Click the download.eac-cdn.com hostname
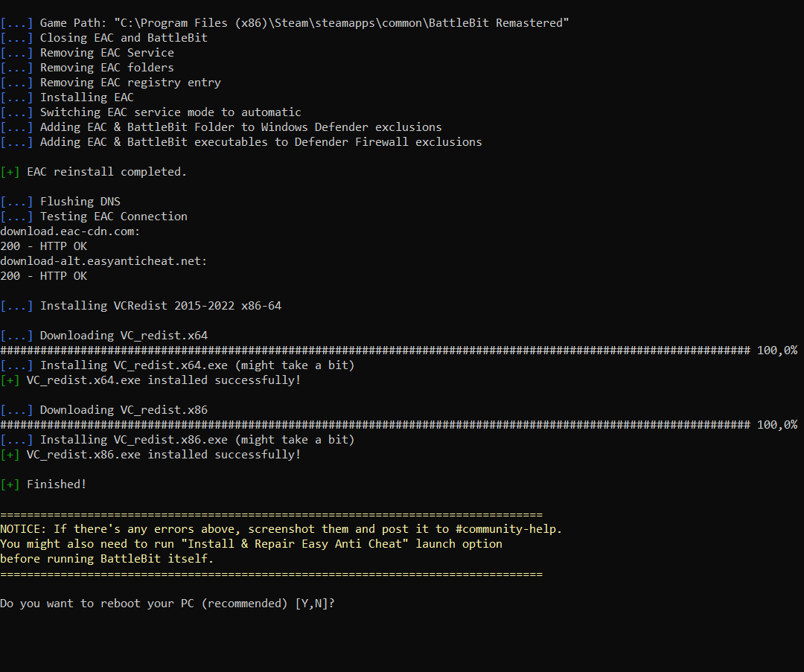 click(70, 231)
